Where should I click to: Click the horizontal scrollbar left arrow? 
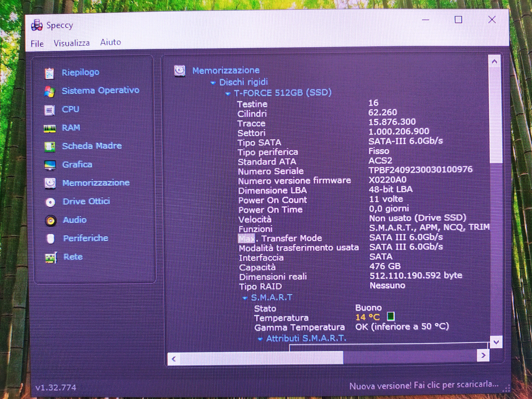pyautogui.click(x=174, y=359)
